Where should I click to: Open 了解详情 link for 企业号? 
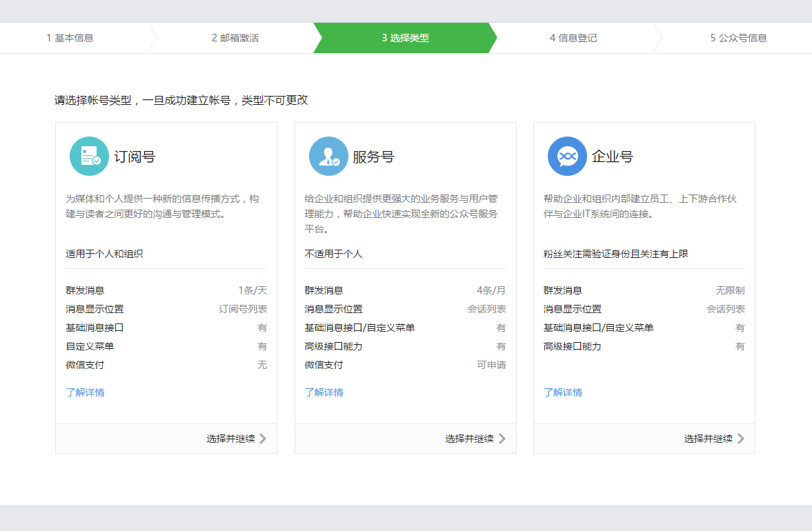[562, 392]
